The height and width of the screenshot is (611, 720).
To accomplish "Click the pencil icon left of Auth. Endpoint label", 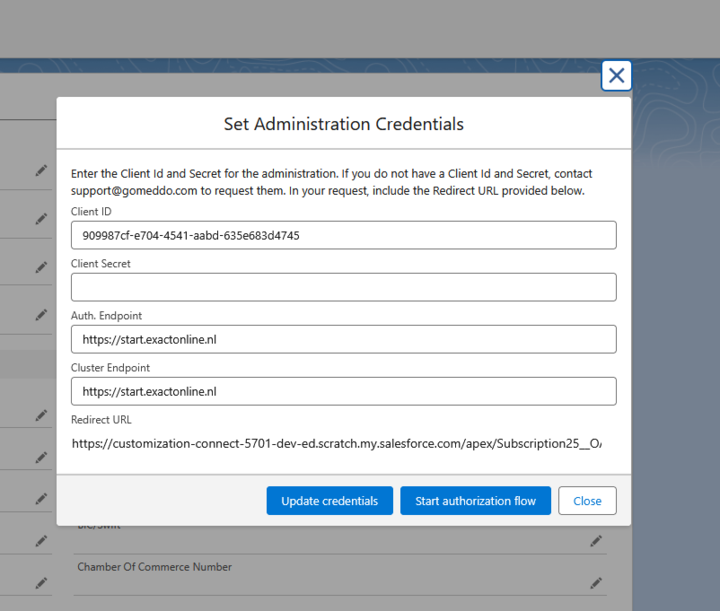I will click(41, 314).
